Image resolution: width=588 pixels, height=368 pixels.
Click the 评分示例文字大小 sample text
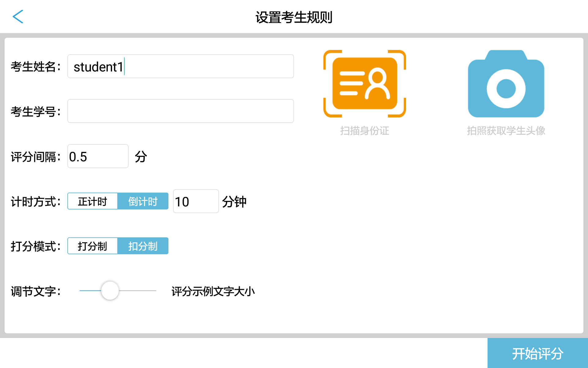pyautogui.click(x=213, y=292)
